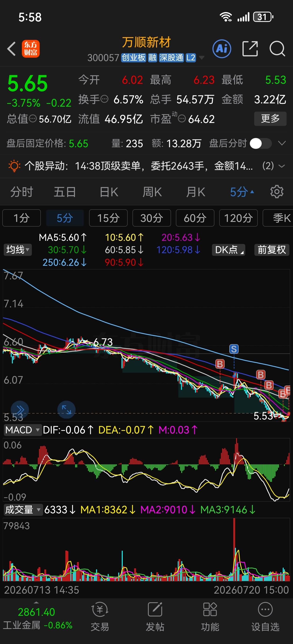Tap the 5.53 low price label on chart

click(263, 416)
